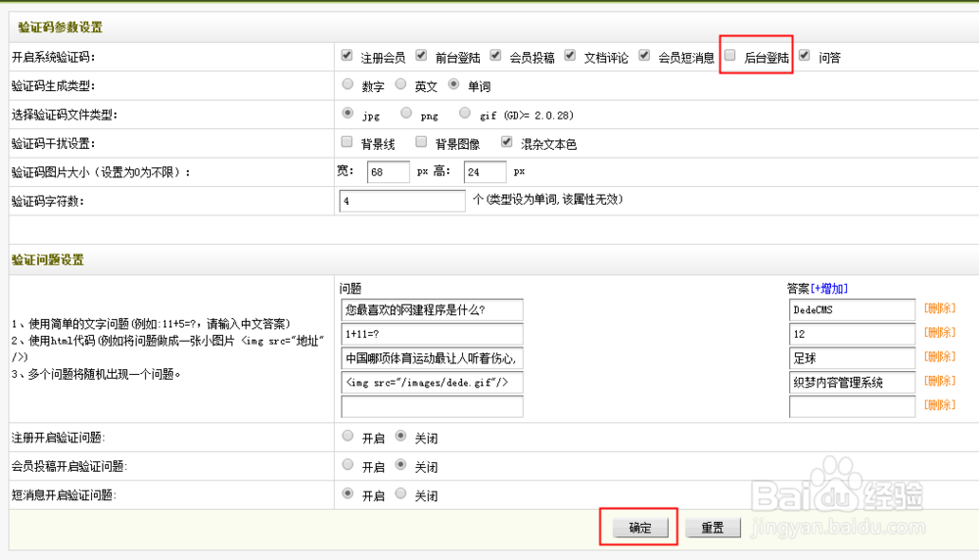Edit question field with img src code
This screenshot has width=979, height=560.
point(432,383)
